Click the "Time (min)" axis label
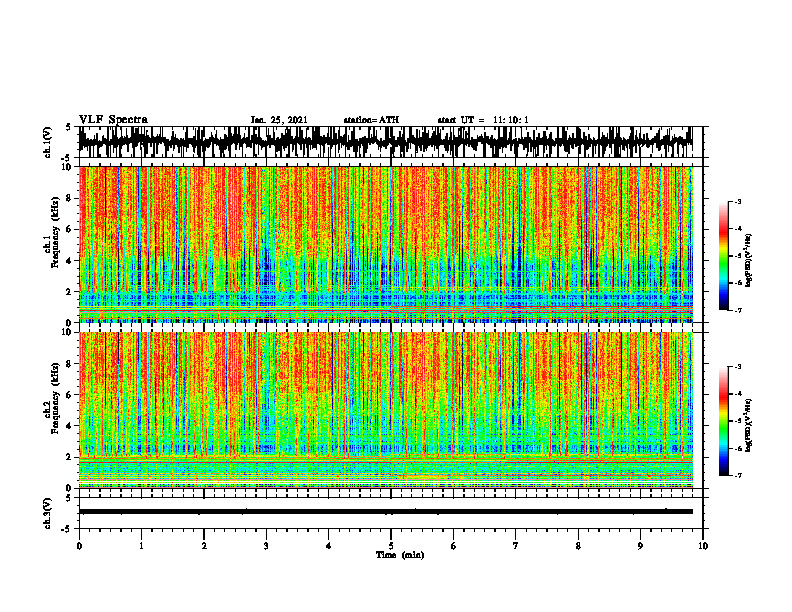Image resolution: width=792 pixels, height=612 pixels. click(400, 555)
